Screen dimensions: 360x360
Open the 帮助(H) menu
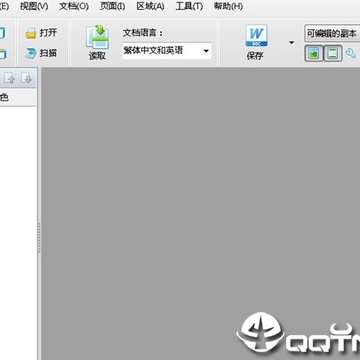tap(228, 6)
